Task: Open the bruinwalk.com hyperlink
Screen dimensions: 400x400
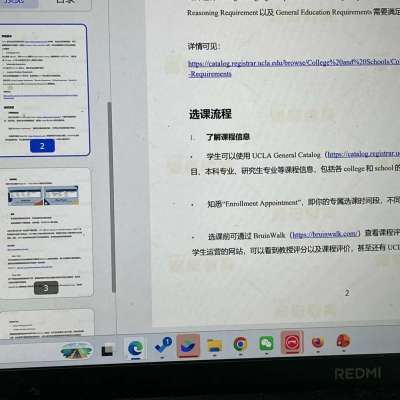Action: click(x=325, y=234)
